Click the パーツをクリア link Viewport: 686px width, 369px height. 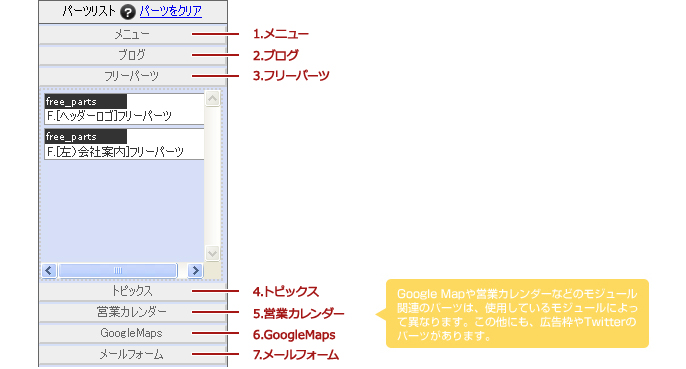coord(171,11)
